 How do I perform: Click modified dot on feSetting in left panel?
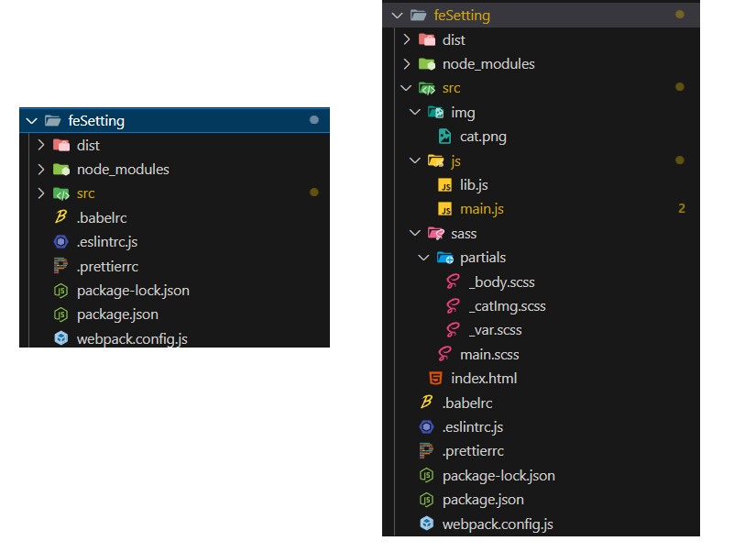point(314,120)
